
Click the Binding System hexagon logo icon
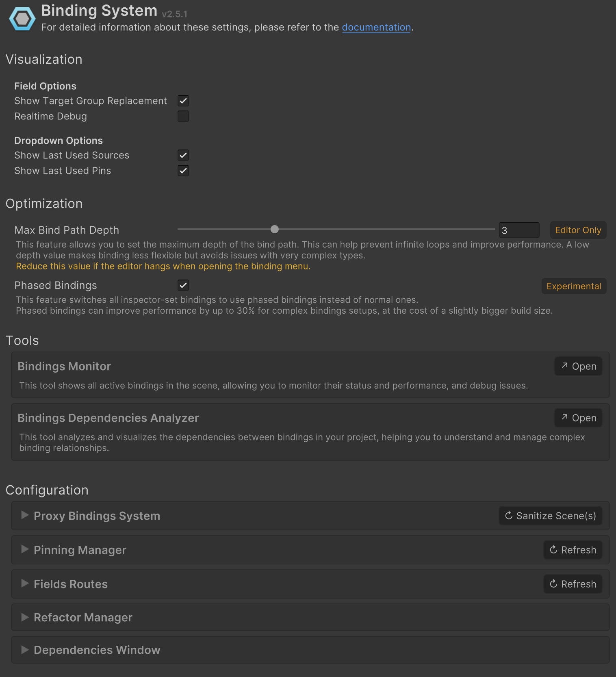(x=22, y=19)
